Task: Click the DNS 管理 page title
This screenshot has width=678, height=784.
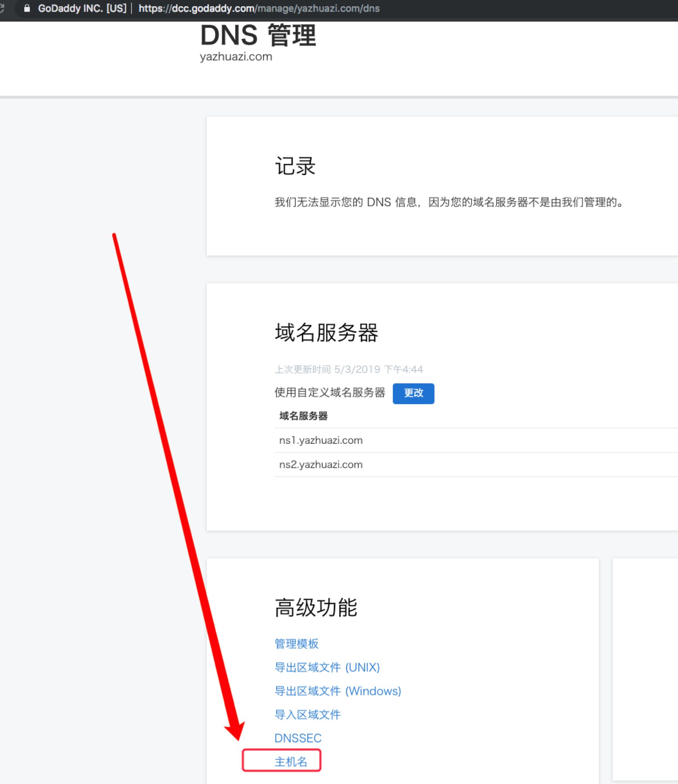Action: (x=258, y=35)
